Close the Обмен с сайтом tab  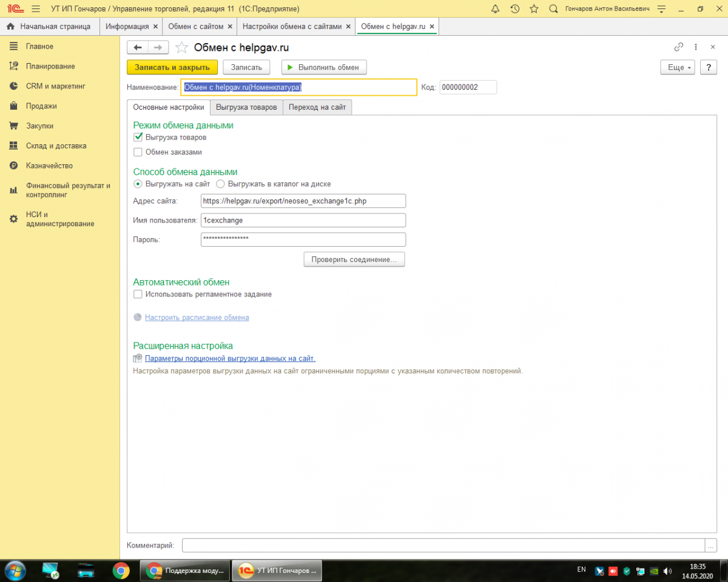coord(230,27)
